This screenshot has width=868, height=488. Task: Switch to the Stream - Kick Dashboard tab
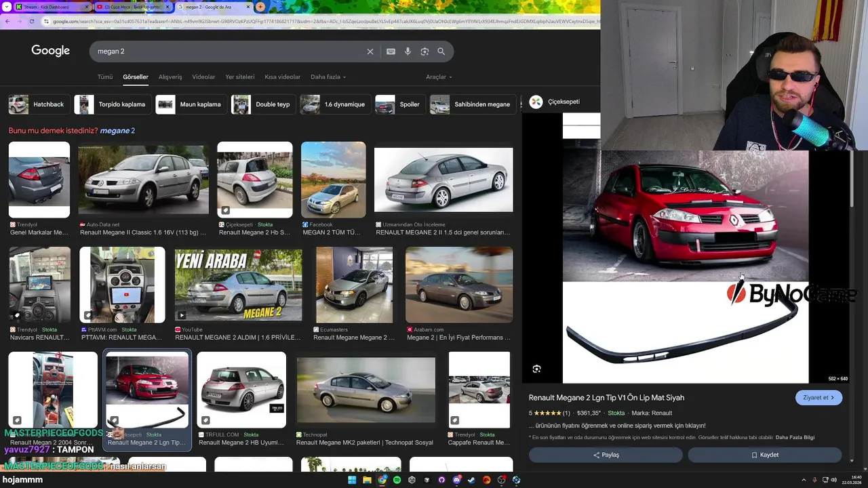tap(52, 7)
